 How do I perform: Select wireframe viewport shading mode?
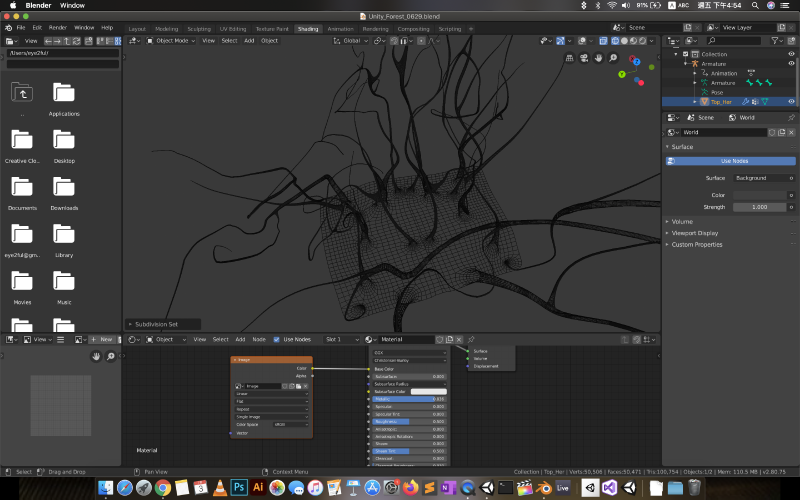click(x=613, y=41)
